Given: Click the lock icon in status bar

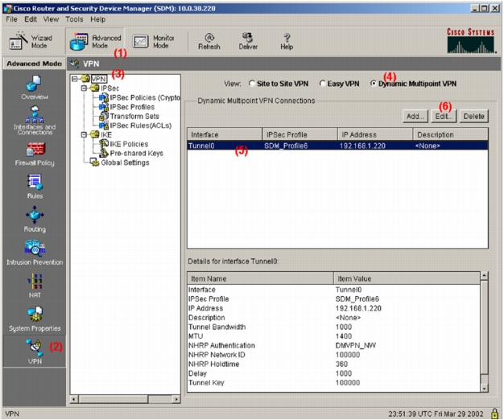Looking at the screenshot, I should pos(494,414).
